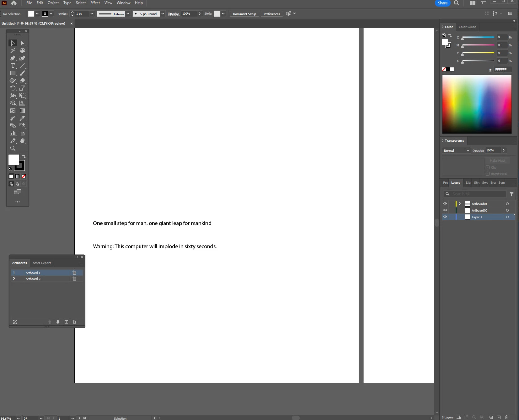Open the Effect menu
This screenshot has height=420, width=519.
point(95,3)
